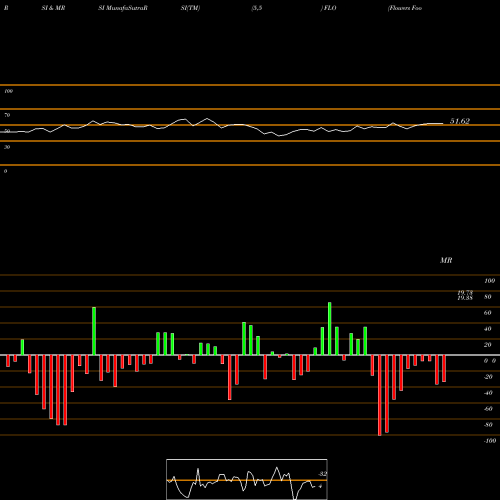
Task: Click the tallest green bar in the MR histogram
Action: (330, 329)
